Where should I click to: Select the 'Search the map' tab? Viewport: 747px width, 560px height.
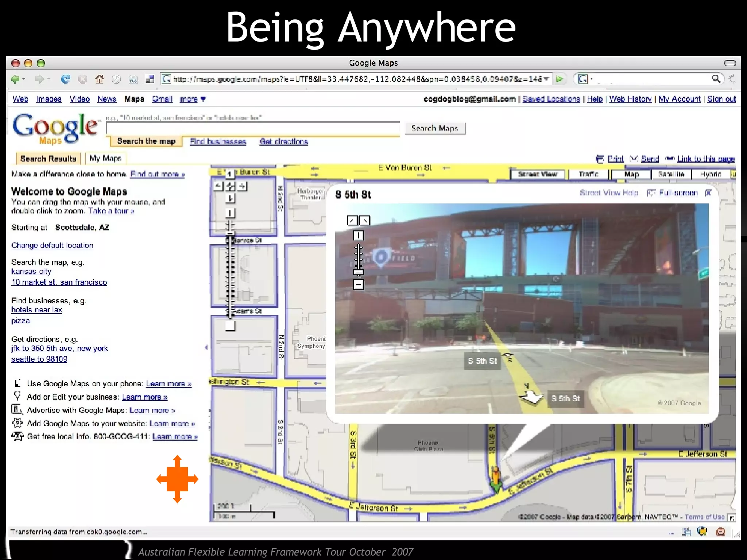146,141
